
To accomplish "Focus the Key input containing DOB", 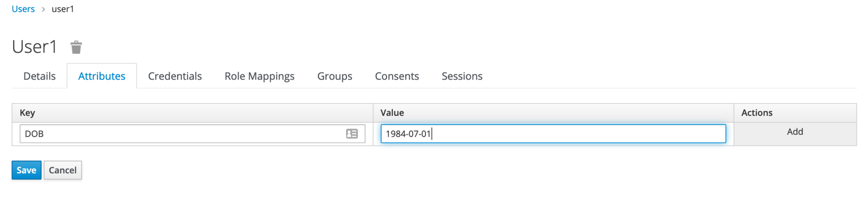I will (x=192, y=134).
